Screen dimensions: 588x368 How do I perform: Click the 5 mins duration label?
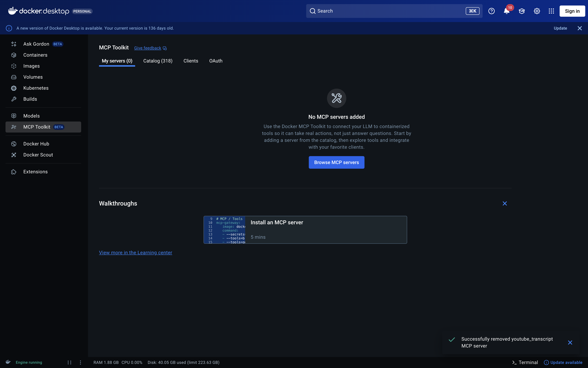258,237
